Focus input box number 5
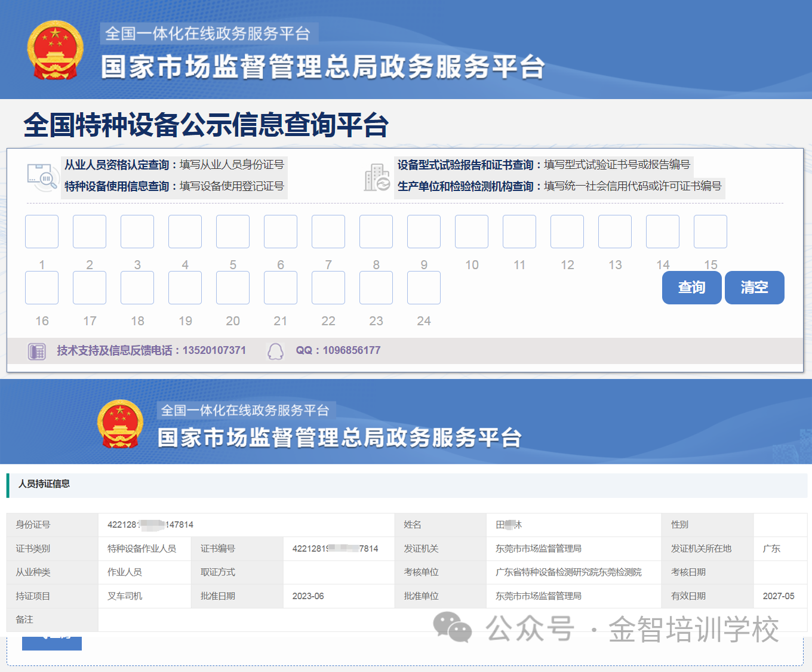The width and height of the screenshot is (812, 672). pos(233,232)
